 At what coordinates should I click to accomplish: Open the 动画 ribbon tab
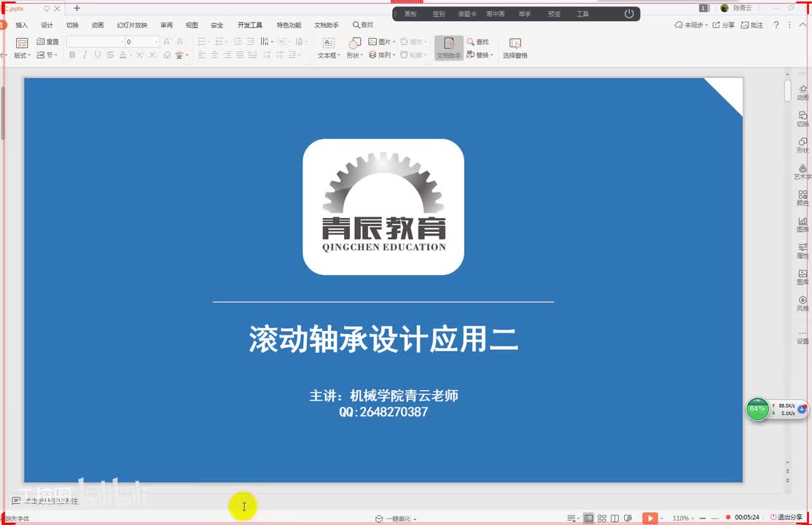point(98,25)
